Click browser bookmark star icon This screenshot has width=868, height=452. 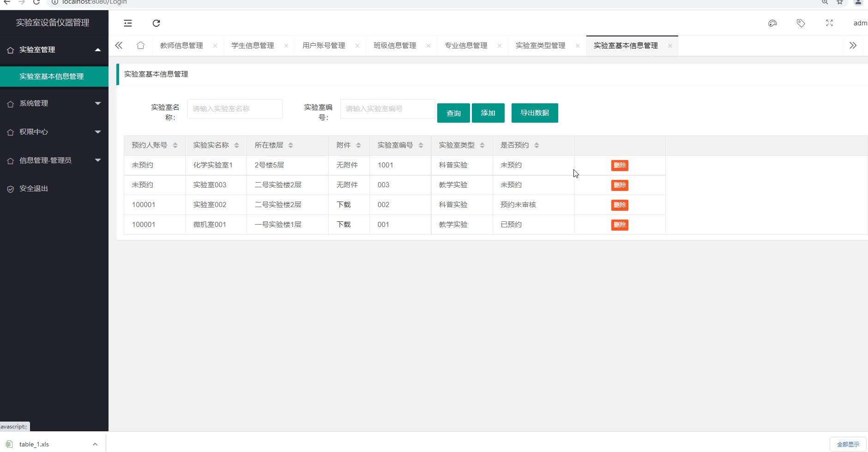click(x=840, y=2)
